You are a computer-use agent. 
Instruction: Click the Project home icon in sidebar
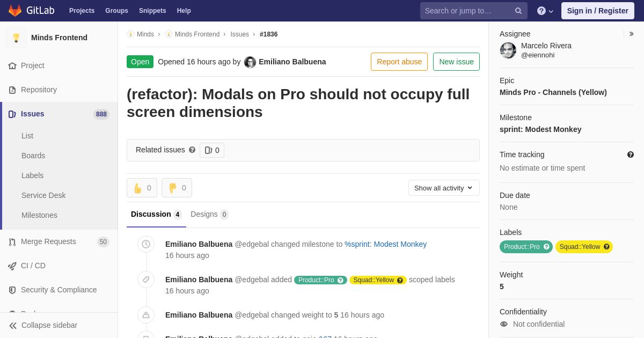coord(12,65)
